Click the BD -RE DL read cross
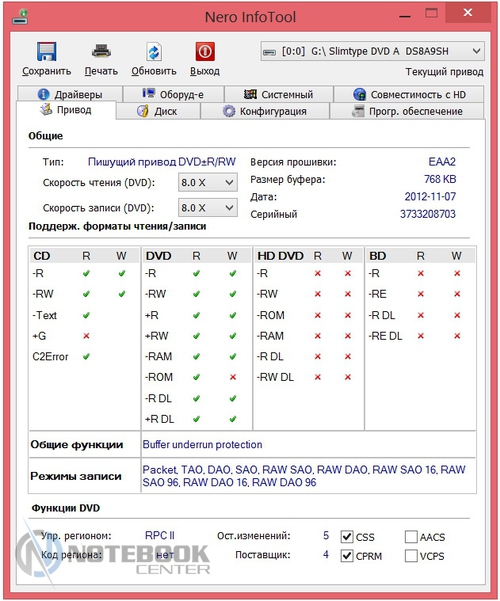This screenshot has width=500, height=601. (x=421, y=336)
